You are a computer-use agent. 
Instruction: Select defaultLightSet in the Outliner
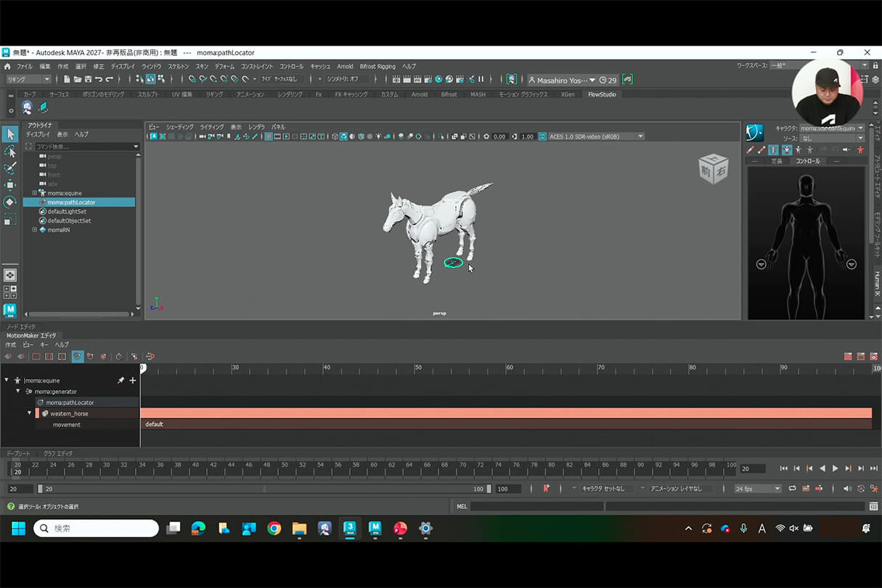tap(67, 211)
